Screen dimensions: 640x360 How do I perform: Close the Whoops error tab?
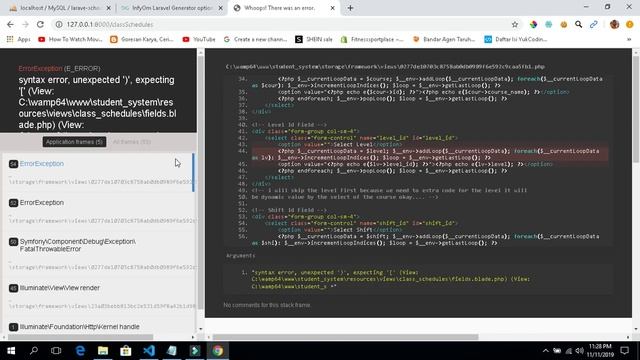(332, 8)
